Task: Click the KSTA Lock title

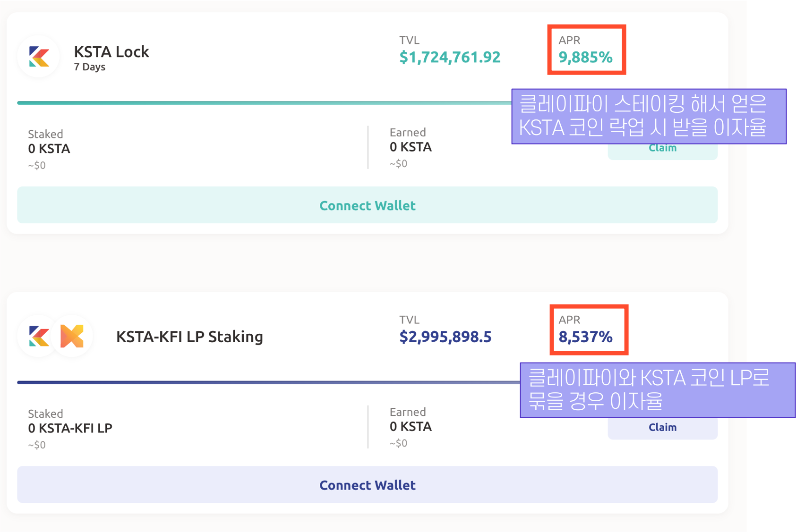Action: point(111,51)
